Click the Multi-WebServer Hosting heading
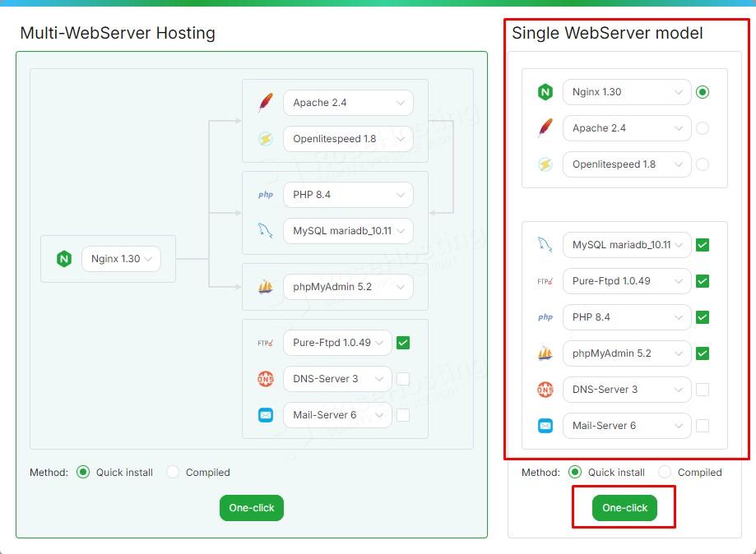756x554 pixels. [118, 33]
